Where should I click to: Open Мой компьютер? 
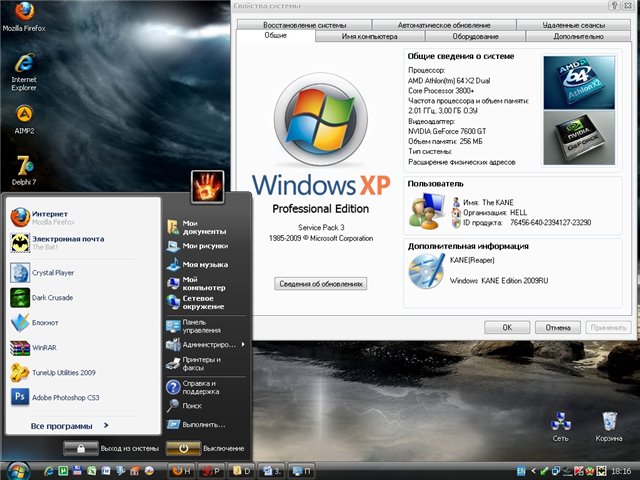(206, 283)
